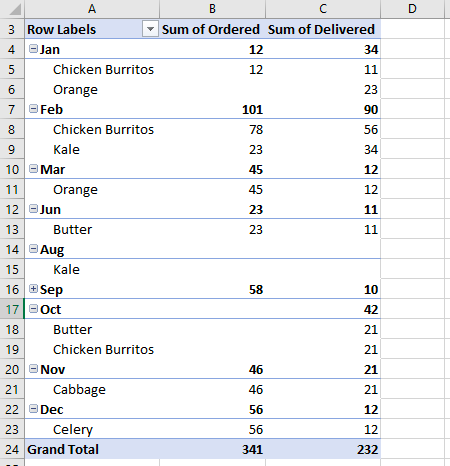Collapse the Nov group
This screenshot has height=466, width=450.
click(33, 369)
